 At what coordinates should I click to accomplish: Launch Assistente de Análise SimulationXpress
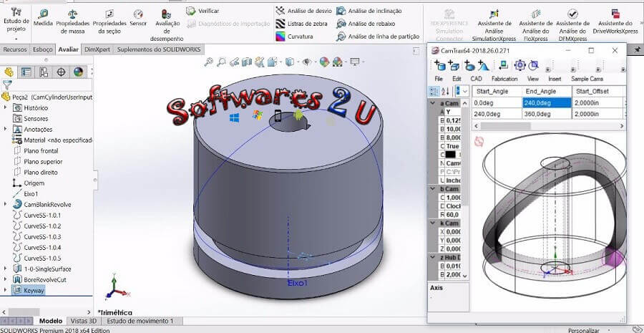click(x=494, y=24)
